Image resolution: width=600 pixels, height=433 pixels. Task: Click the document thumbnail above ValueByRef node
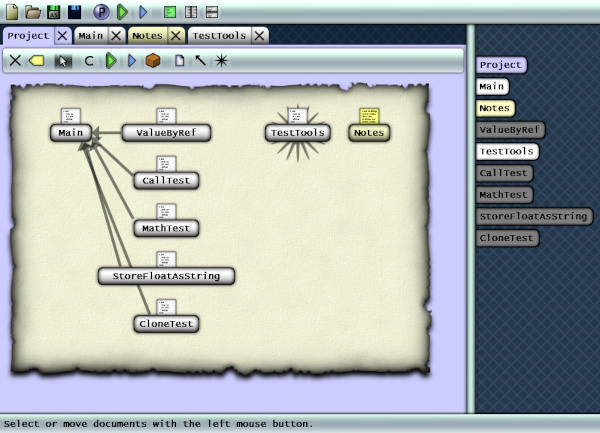click(x=166, y=116)
